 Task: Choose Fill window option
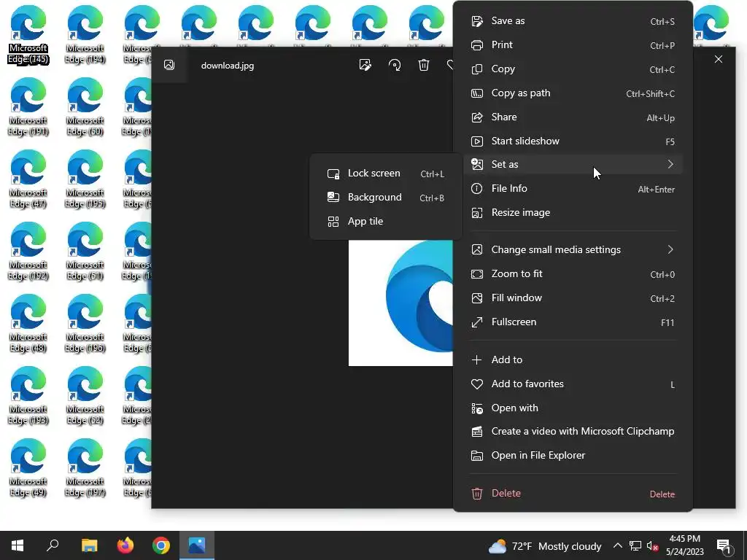[573, 298]
